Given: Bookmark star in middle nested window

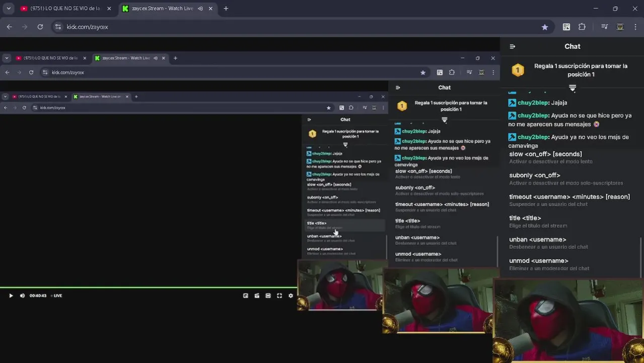Looking at the screenshot, I should click(x=423, y=72).
